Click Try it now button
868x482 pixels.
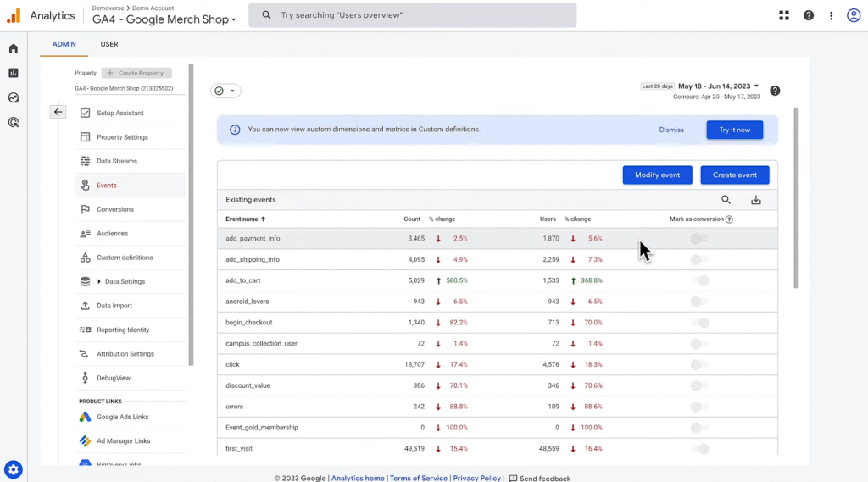(x=735, y=130)
